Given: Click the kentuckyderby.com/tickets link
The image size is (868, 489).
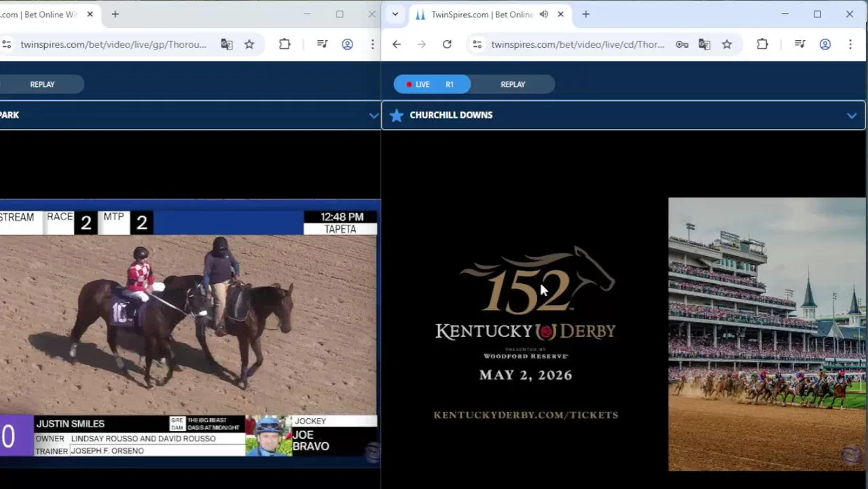Looking at the screenshot, I should (526, 414).
